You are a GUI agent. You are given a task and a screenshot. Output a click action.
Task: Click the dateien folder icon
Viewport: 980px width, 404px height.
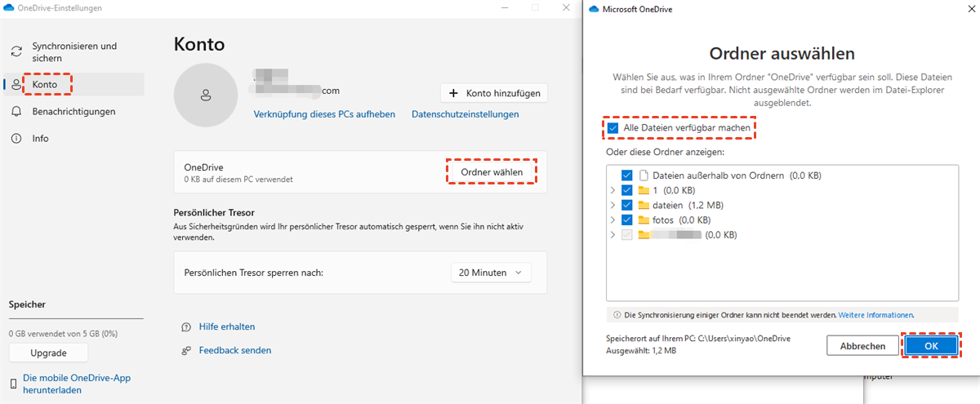point(644,205)
